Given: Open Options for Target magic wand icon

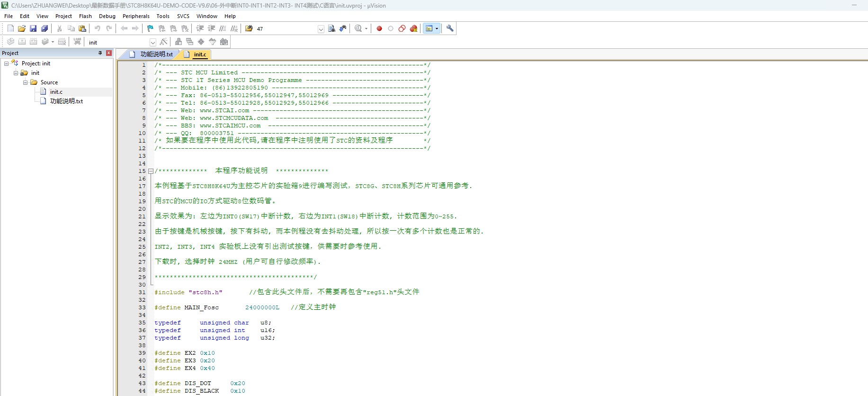Looking at the screenshot, I should tap(163, 42).
